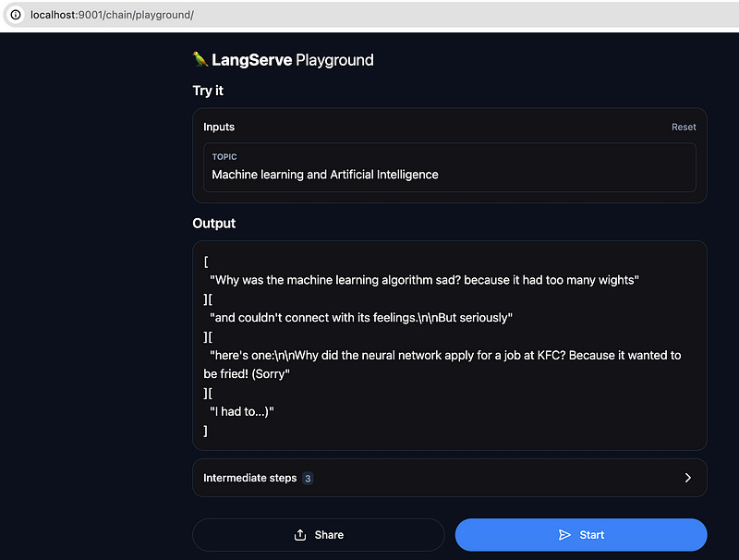Click output line 'and couldn't connect with its feelings'
The image size is (739, 560).
[x=361, y=318]
